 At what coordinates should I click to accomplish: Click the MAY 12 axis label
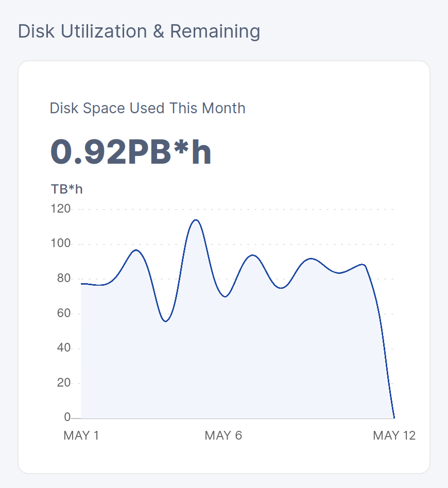point(394,435)
